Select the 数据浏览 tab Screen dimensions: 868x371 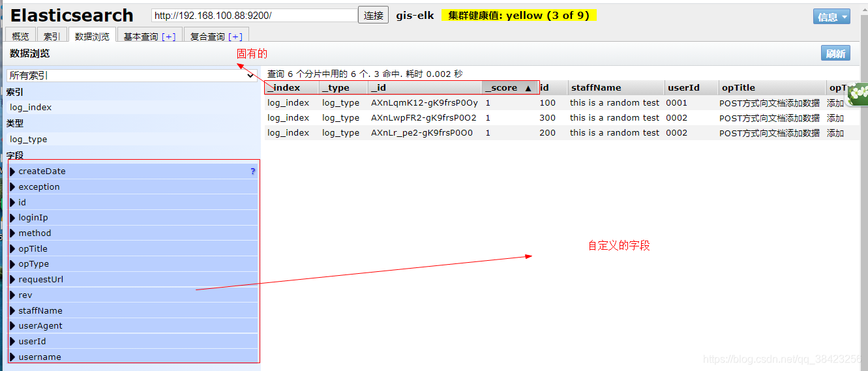tap(93, 37)
